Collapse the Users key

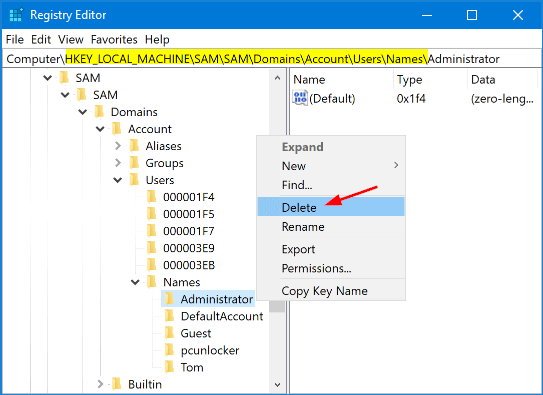coord(118,180)
